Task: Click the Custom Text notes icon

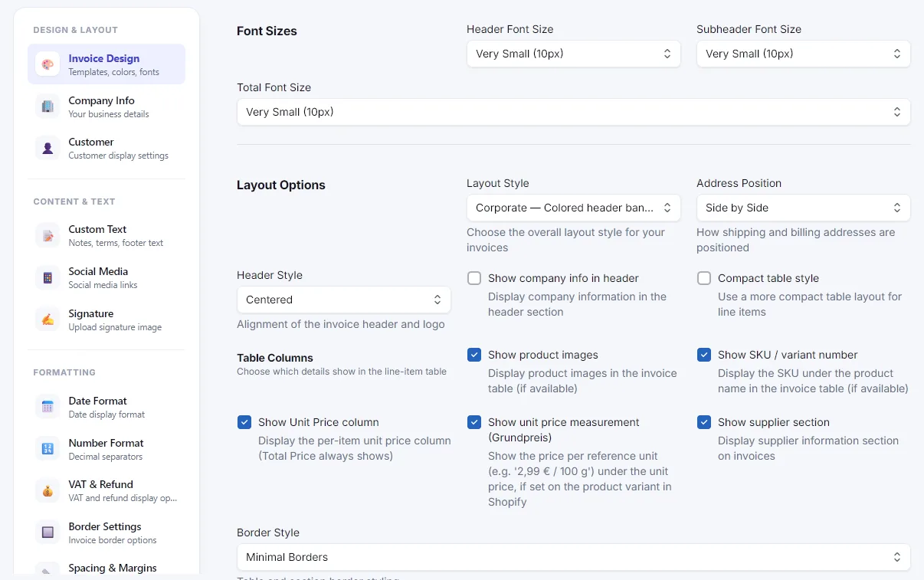Action: click(x=48, y=235)
